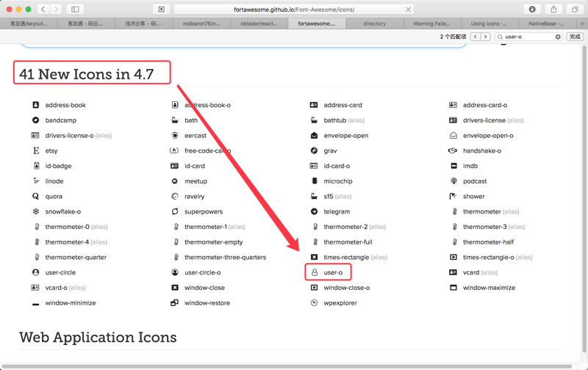
Task: Show Safari downloads list
Action: [532, 10]
